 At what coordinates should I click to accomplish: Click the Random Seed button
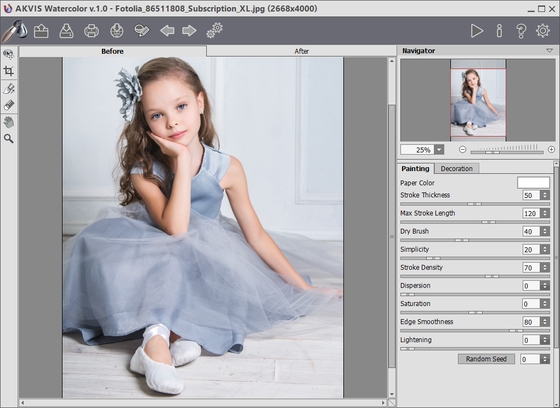coord(486,359)
